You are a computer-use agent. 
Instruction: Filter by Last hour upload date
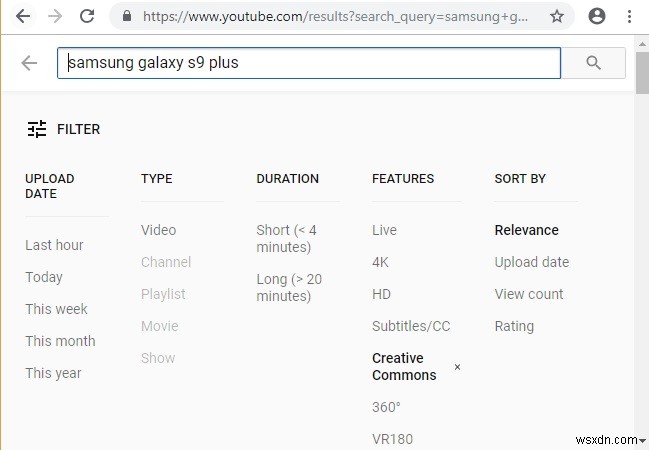(x=54, y=245)
